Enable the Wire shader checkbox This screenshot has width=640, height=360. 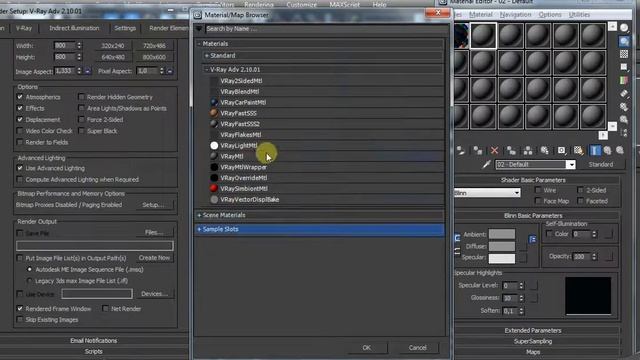pos(538,190)
